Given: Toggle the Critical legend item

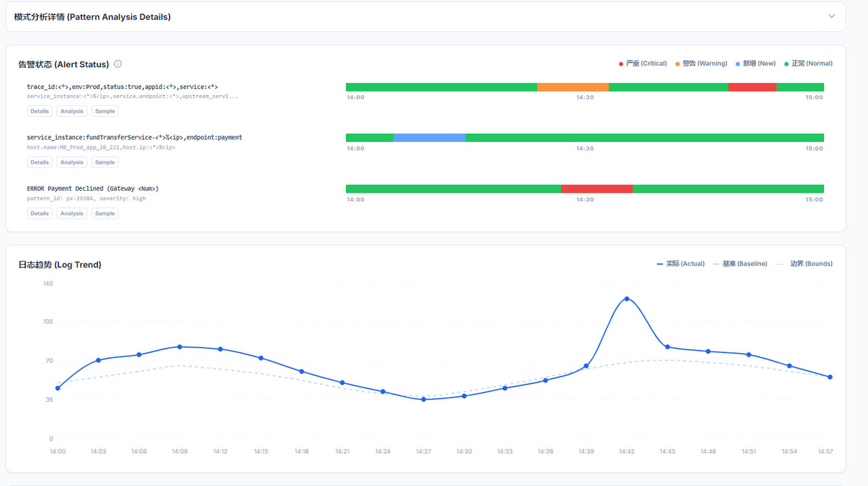Looking at the screenshot, I should [x=642, y=64].
